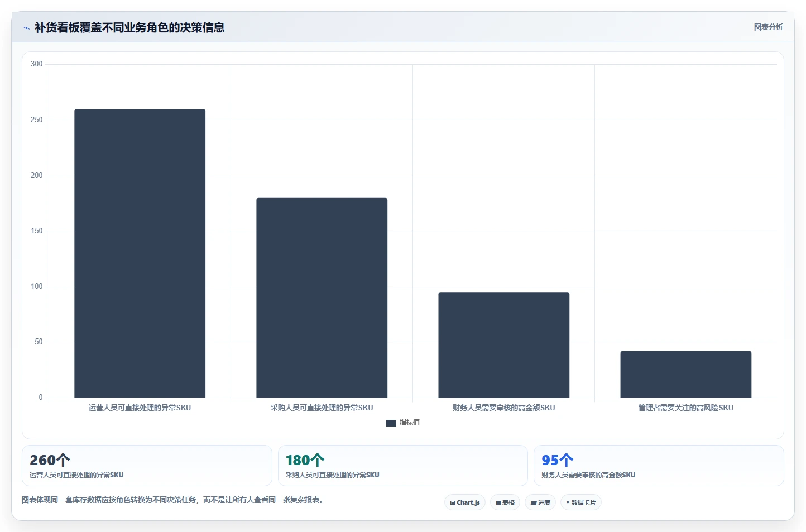Viewport: 806px width, 532px height.
Task: Click x-axis label 运营人员可直接处理的异常SKU
Action: click(140, 408)
